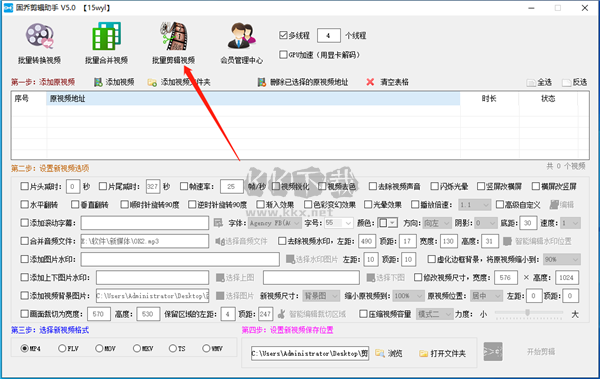Click the icon after the scrolling subtitle field
This screenshot has height=379, width=600.
tap(218, 222)
